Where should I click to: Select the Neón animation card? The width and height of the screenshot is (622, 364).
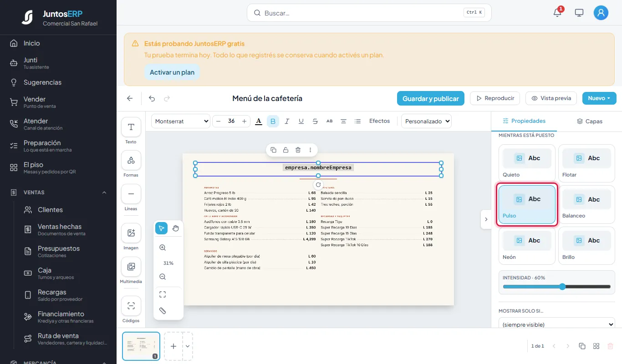(x=527, y=246)
